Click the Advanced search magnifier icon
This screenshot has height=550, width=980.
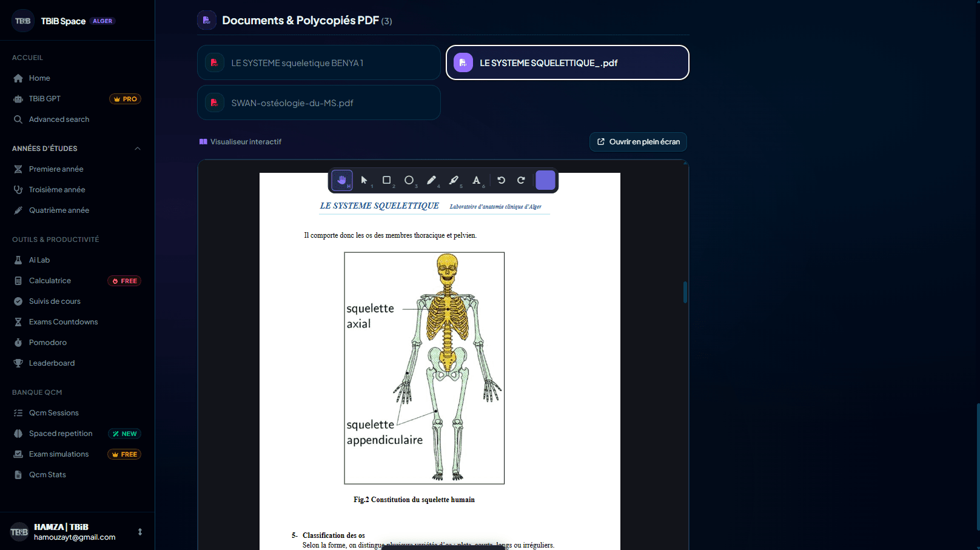(18, 119)
